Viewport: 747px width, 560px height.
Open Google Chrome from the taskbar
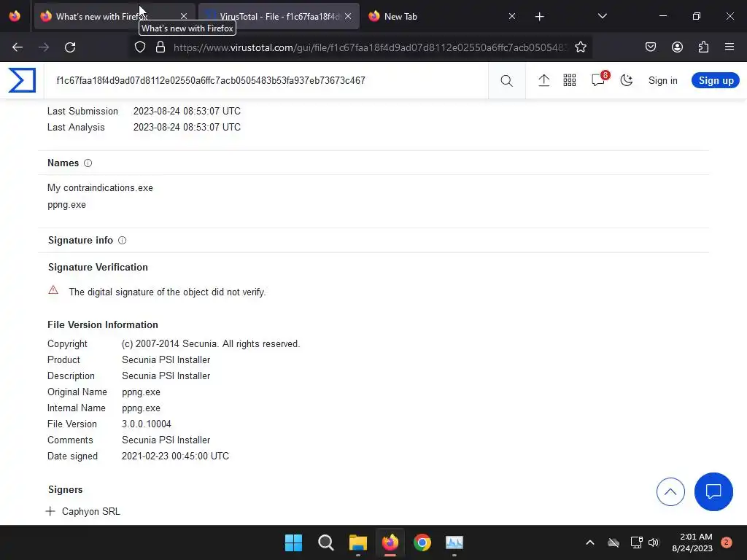422,542
